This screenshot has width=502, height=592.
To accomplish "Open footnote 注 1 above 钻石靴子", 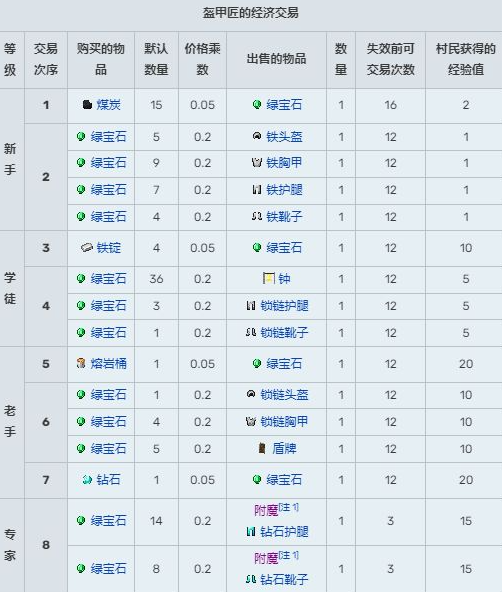I will pos(289,555).
